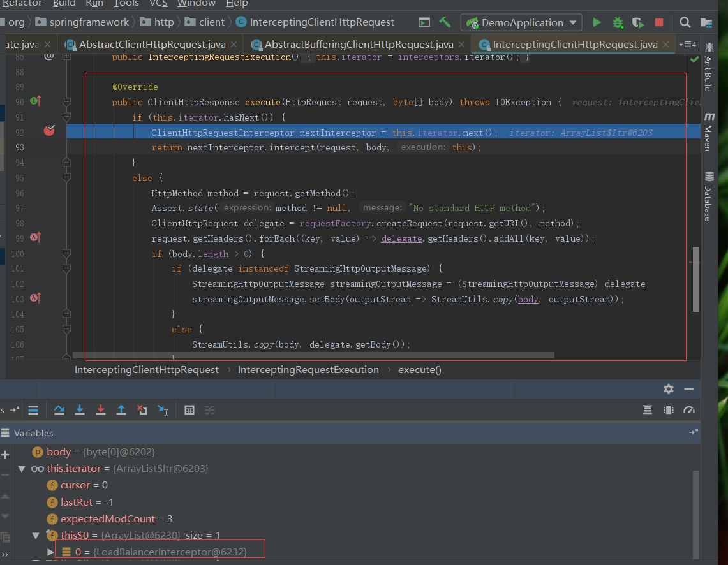Open the DemoApplication run configuration dropdown
This screenshot has height=565, width=728.
point(522,22)
